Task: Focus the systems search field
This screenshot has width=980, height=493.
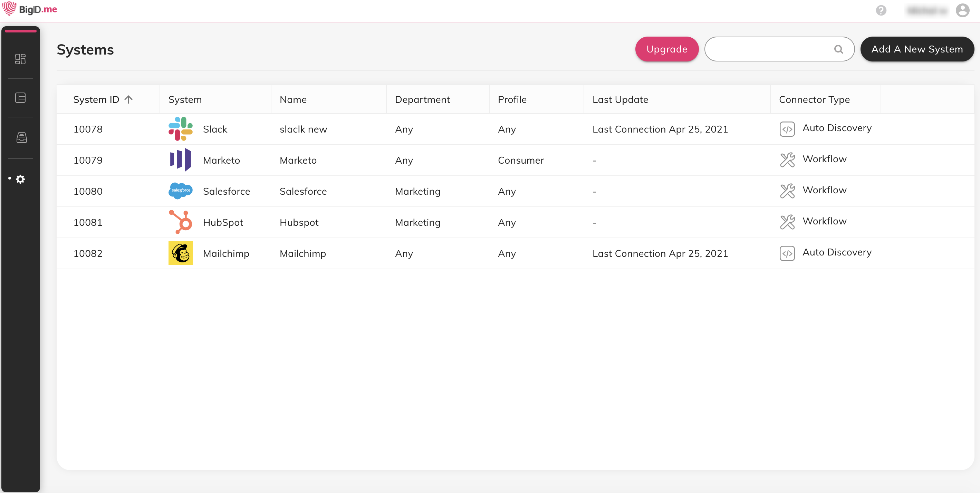Action: click(768, 49)
